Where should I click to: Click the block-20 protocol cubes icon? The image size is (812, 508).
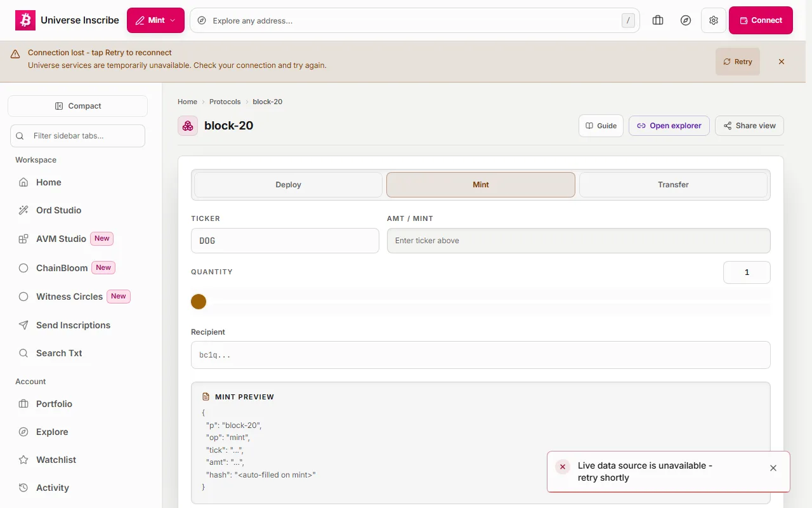coord(188,126)
